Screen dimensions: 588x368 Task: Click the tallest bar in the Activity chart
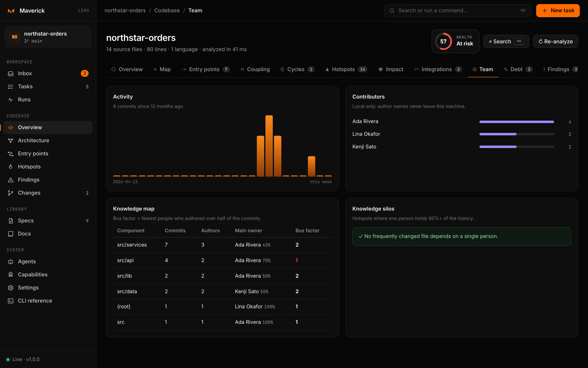click(x=269, y=146)
